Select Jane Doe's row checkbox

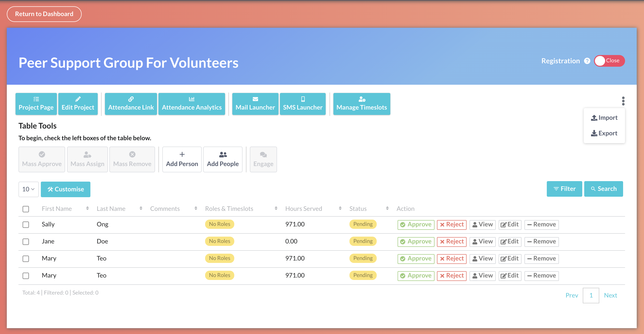pos(26,241)
